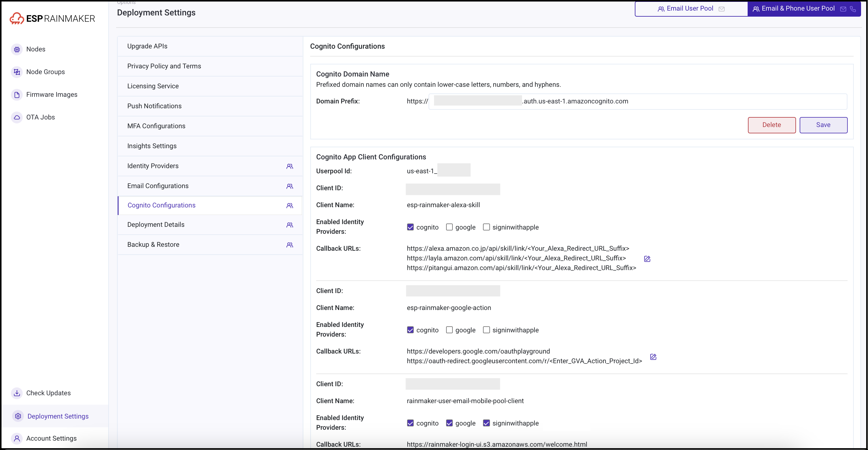Viewport: 868px width, 450px height.
Task: Uncheck google for rainmaker-user-email-mobile-pool-client
Action: tap(449, 423)
